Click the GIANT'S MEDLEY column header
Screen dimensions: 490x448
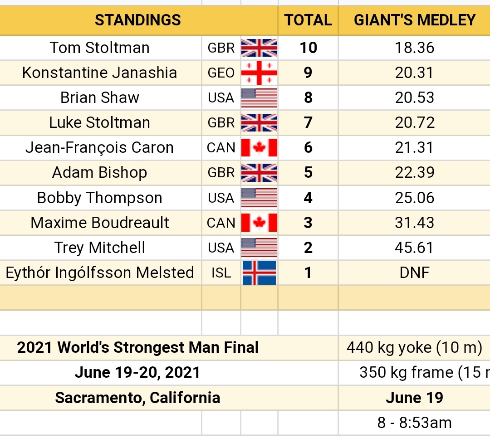415,20
